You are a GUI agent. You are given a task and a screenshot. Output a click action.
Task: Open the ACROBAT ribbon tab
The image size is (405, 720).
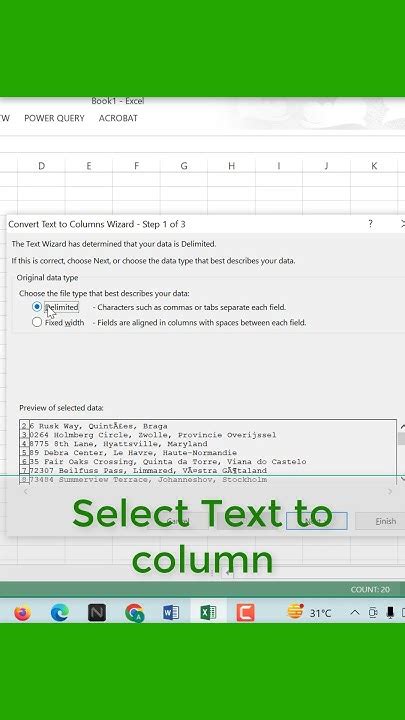[118, 118]
